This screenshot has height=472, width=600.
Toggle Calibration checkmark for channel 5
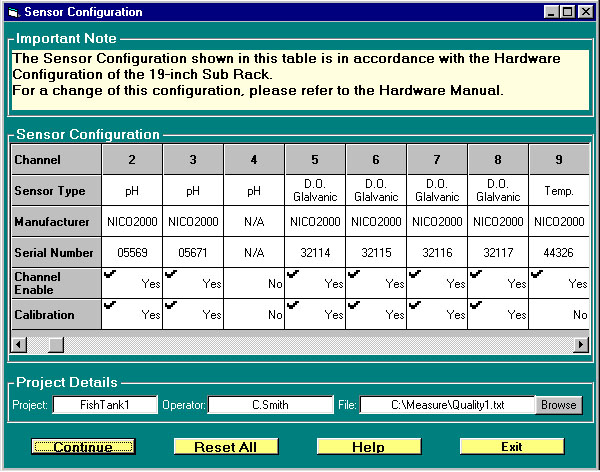[x=293, y=305]
